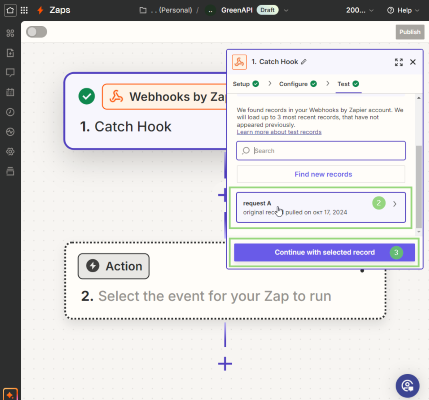Open the home icon in the top bar
The height and width of the screenshot is (400, 429).
coord(10,10)
